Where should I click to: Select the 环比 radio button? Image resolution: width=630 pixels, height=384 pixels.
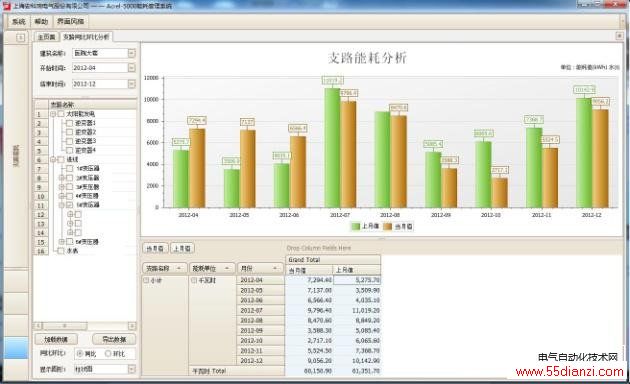(x=108, y=353)
